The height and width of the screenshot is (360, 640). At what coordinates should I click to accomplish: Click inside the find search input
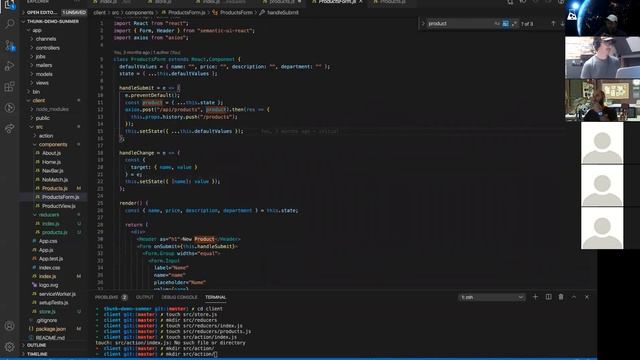coord(460,24)
